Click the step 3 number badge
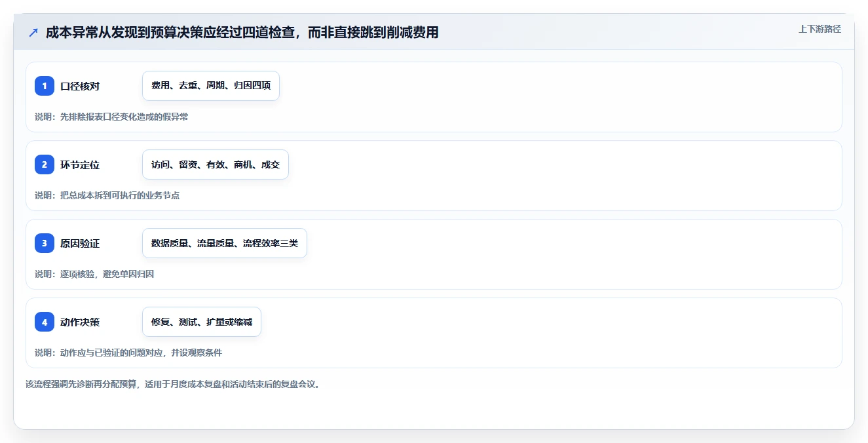 pos(45,243)
